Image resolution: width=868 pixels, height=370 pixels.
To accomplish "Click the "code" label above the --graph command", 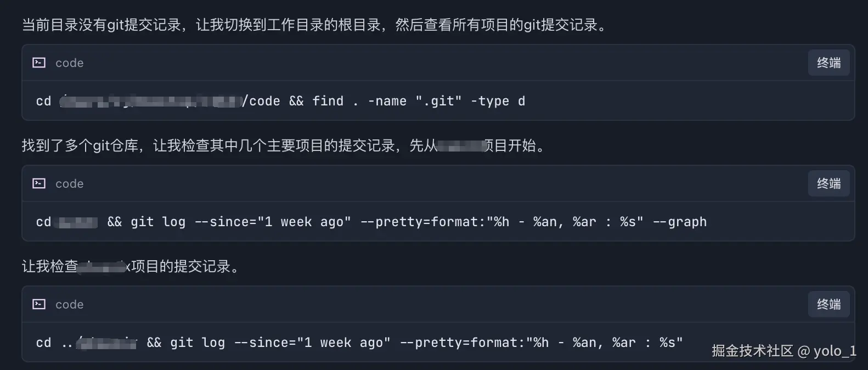I will [x=70, y=184].
